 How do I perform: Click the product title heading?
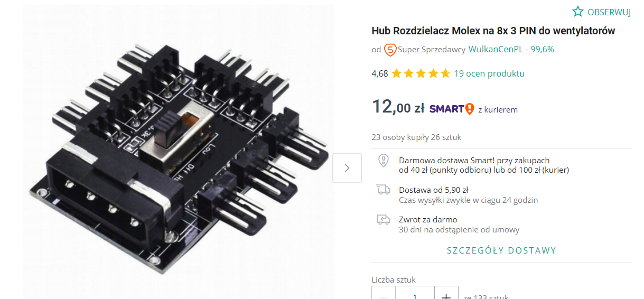[493, 31]
